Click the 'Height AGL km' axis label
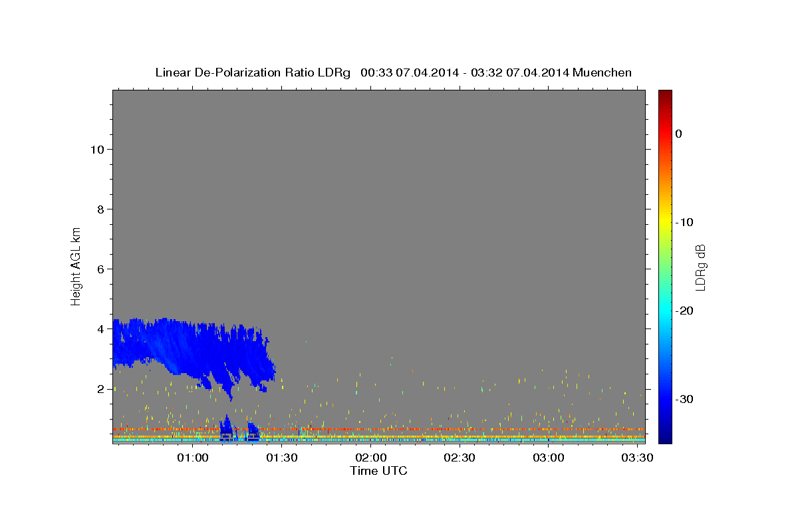The image size is (798, 532). click(x=76, y=265)
